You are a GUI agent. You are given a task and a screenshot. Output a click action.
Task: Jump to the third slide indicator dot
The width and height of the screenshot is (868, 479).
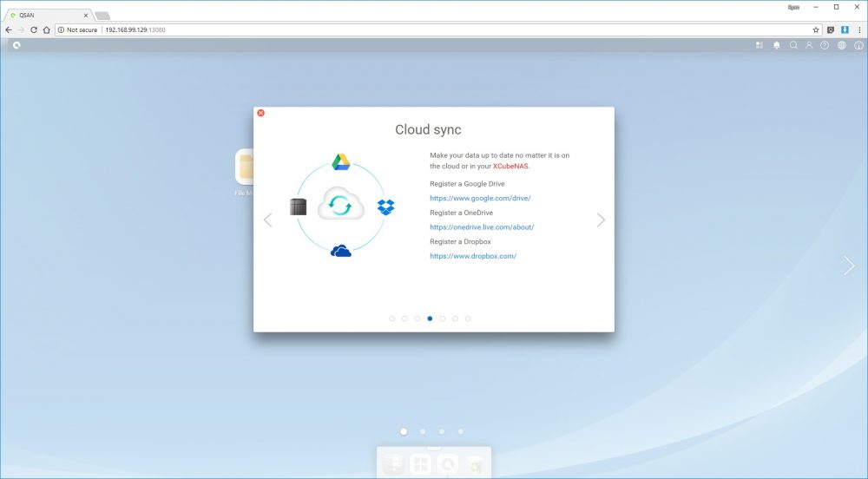[x=418, y=318]
